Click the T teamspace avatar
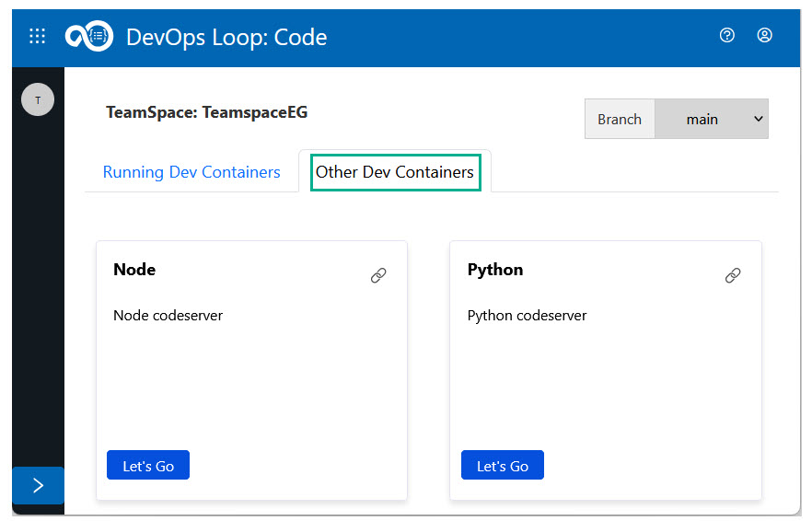Screen dimensions: 812x521 tap(38, 100)
